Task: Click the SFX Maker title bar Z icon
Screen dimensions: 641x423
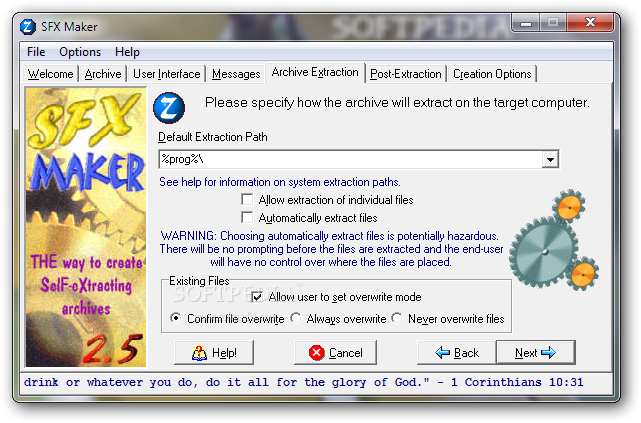Action: 28,27
